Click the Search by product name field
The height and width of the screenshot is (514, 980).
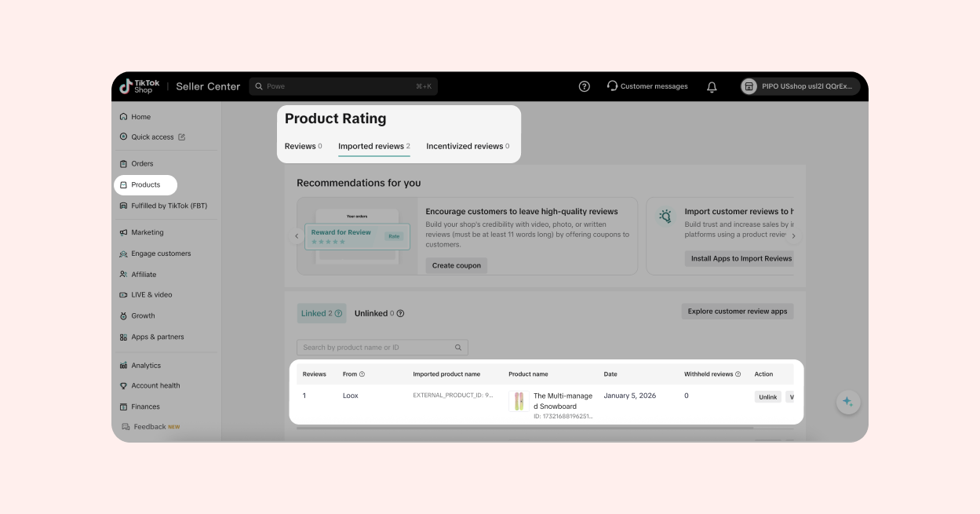375,348
